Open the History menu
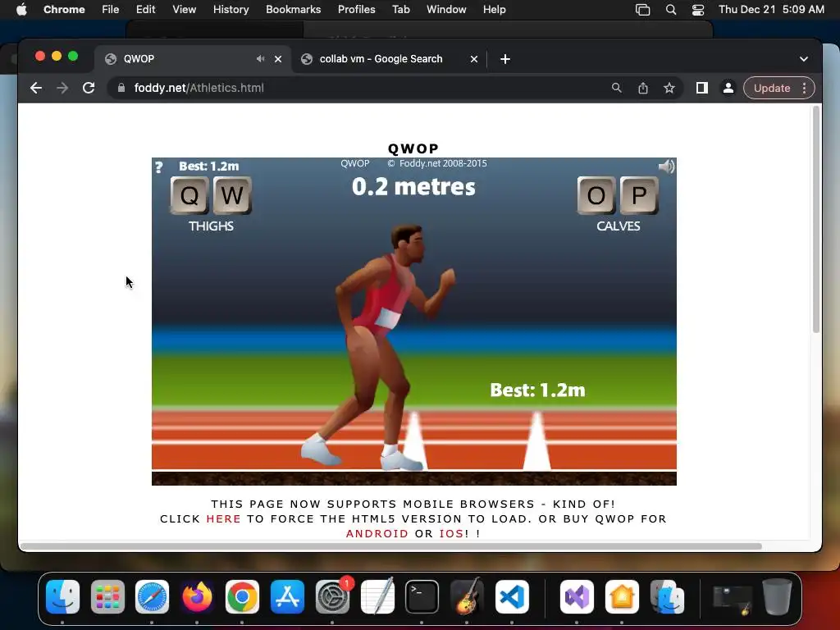This screenshot has width=840, height=630. click(231, 10)
